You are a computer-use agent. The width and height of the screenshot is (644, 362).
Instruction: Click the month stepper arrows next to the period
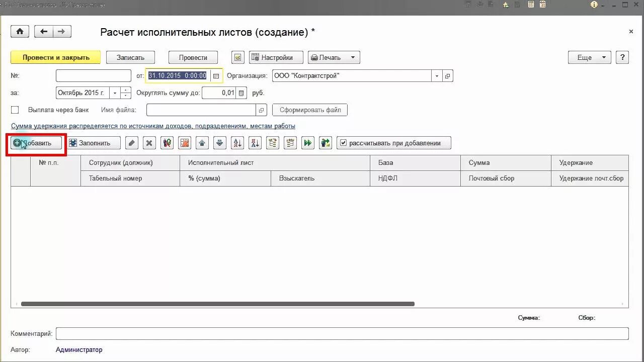coord(126,93)
